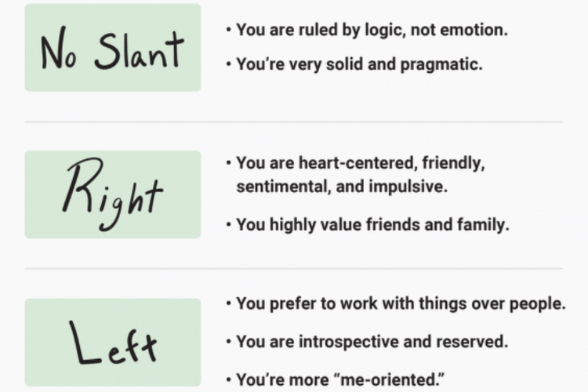
Task: Select "You prefer to work with things over people."
Action: [401, 304]
